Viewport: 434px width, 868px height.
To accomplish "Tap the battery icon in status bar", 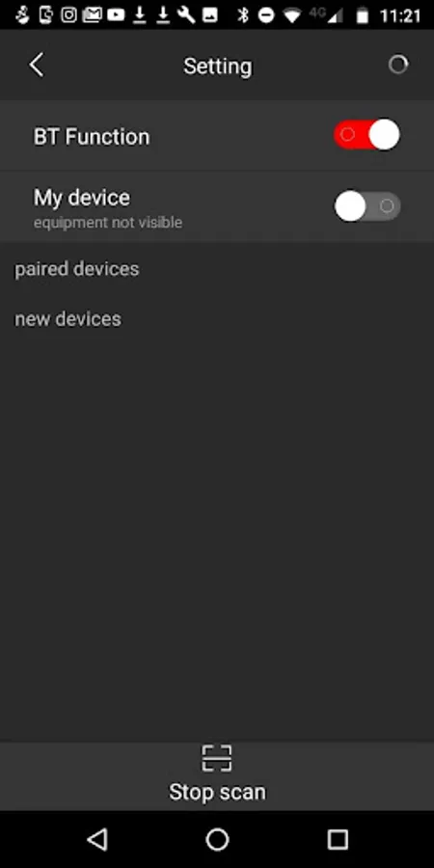I will coord(362,14).
